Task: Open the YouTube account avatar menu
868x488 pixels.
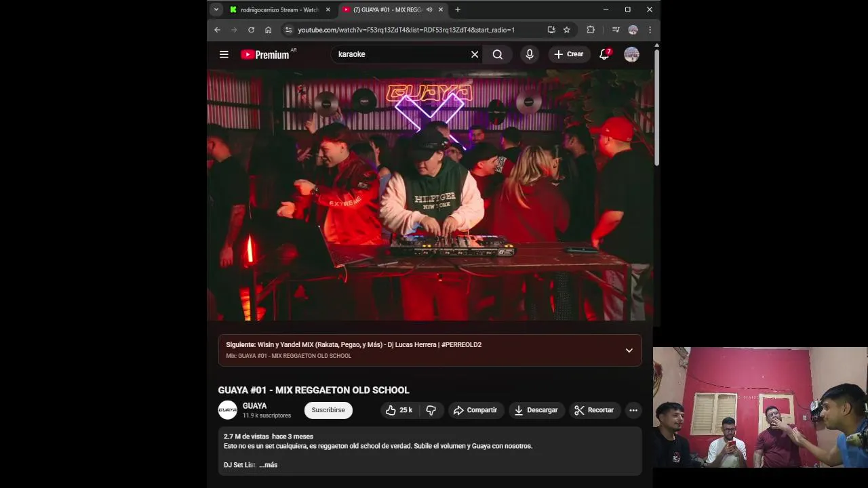Action: coord(631,54)
